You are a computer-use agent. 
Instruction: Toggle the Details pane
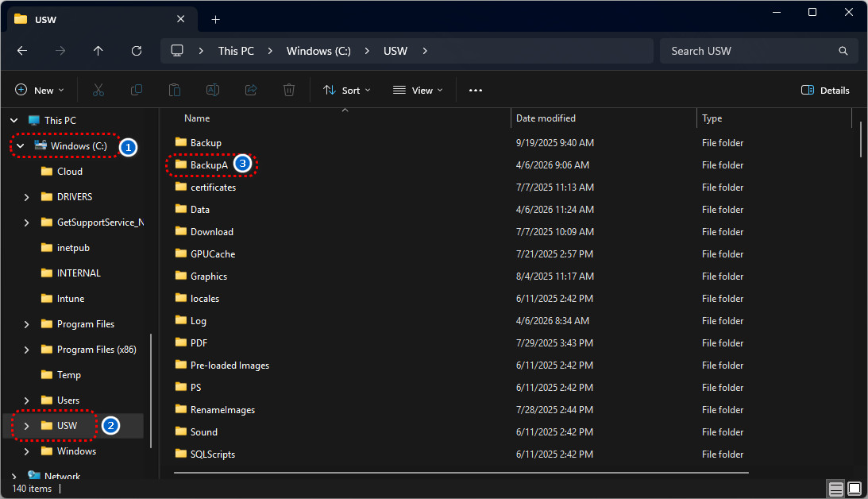tap(826, 91)
